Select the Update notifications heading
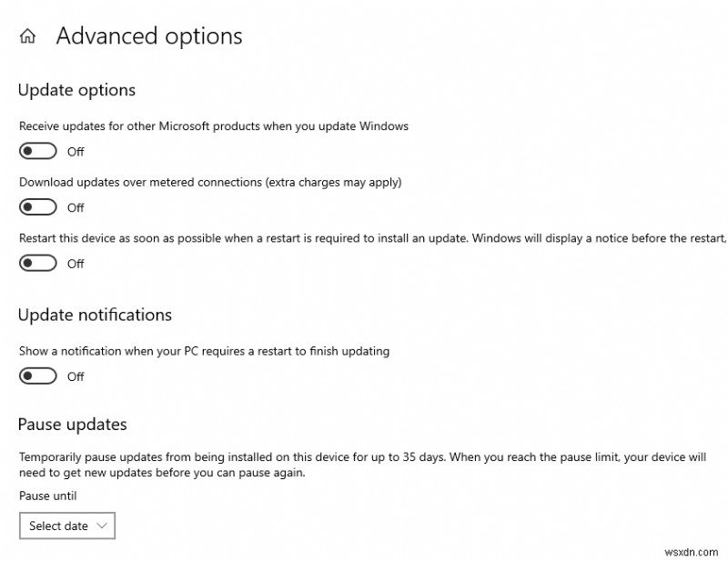 95,315
